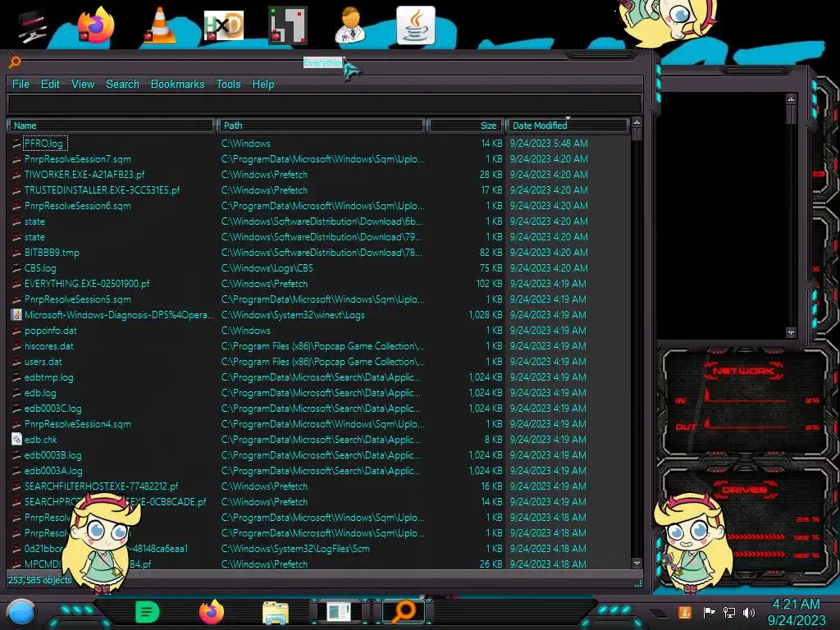The height and width of the screenshot is (630, 840).
Task: Launch HxD hex editor desktop icon
Action: click(223, 25)
